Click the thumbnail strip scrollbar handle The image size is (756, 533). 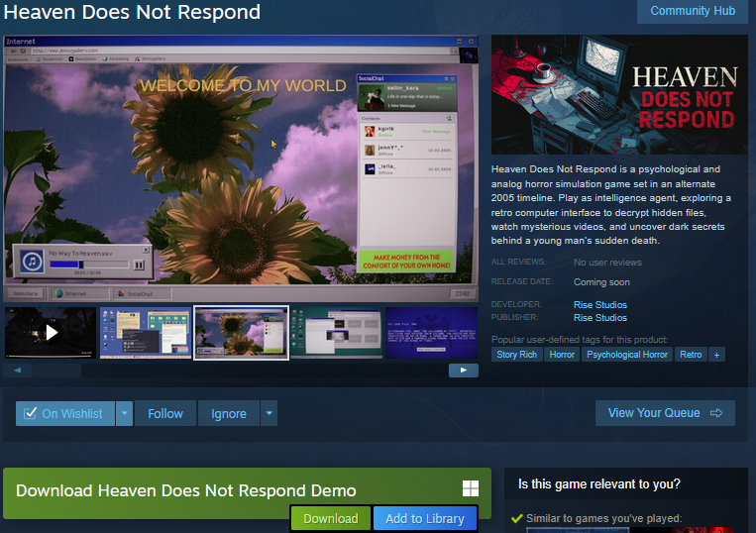tap(57, 371)
